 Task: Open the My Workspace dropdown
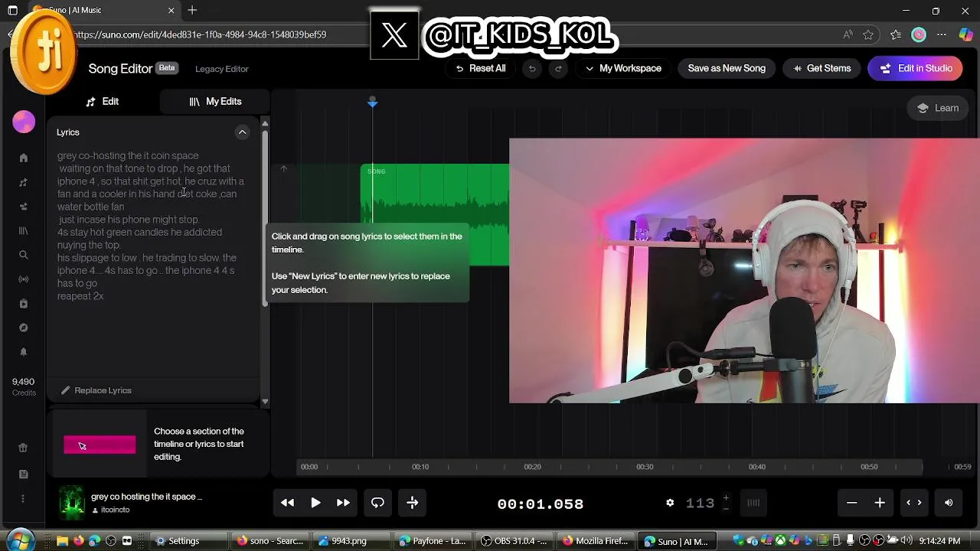(x=623, y=68)
